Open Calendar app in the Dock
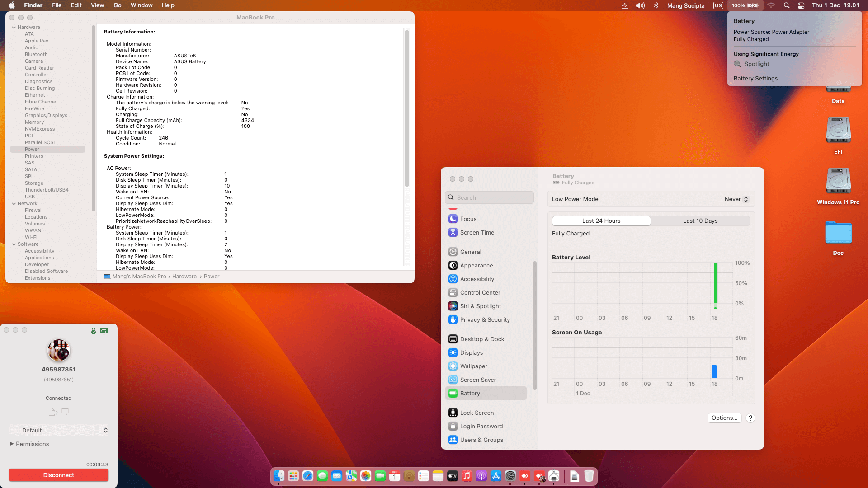Image resolution: width=868 pixels, height=488 pixels. coord(395,476)
